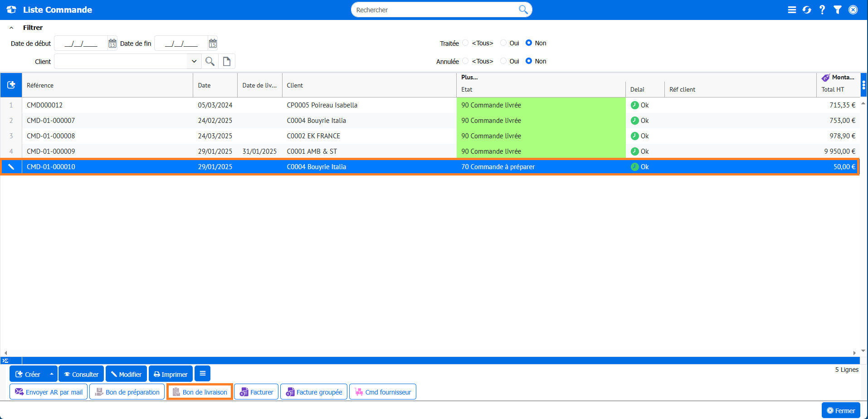The width and height of the screenshot is (868, 419).
Task: Expand the Client dropdown list
Action: pyautogui.click(x=194, y=61)
